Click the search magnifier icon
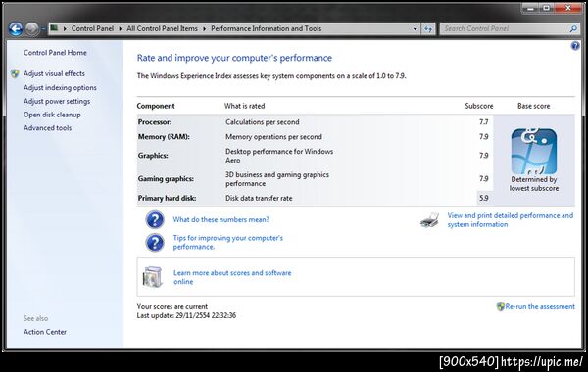This screenshot has width=588, height=372. pyautogui.click(x=573, y=28)
